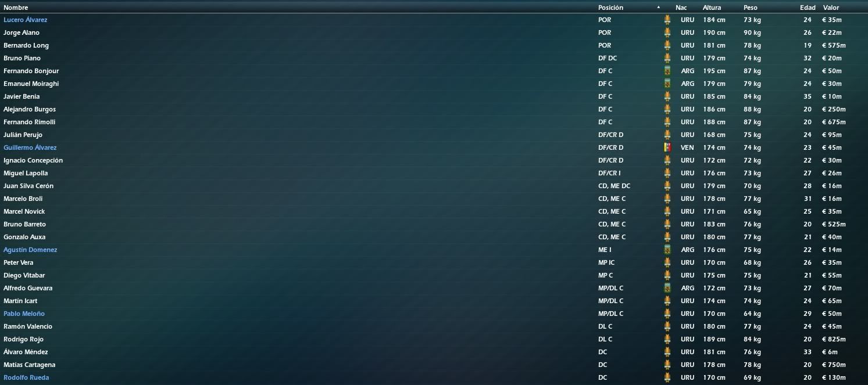Select the Ignacio Concepción row name
The image size is (868, 385).
(x=33, y=160)
